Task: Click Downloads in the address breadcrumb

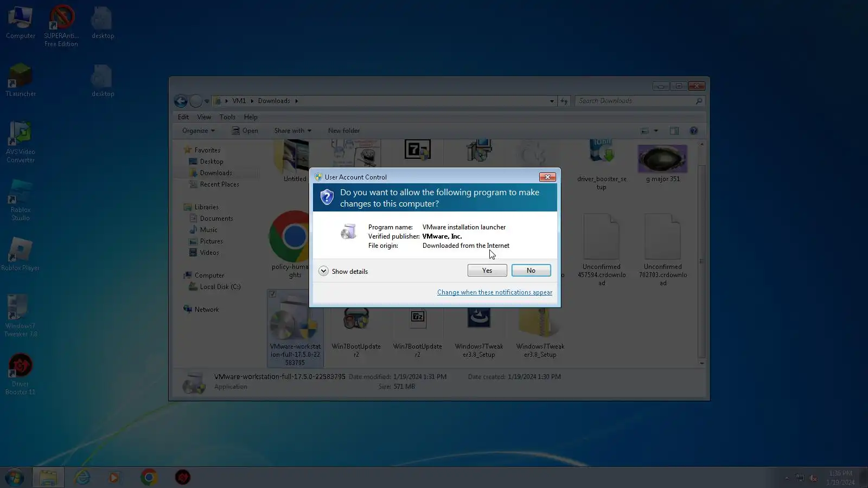Action: [x=274, y=101]
